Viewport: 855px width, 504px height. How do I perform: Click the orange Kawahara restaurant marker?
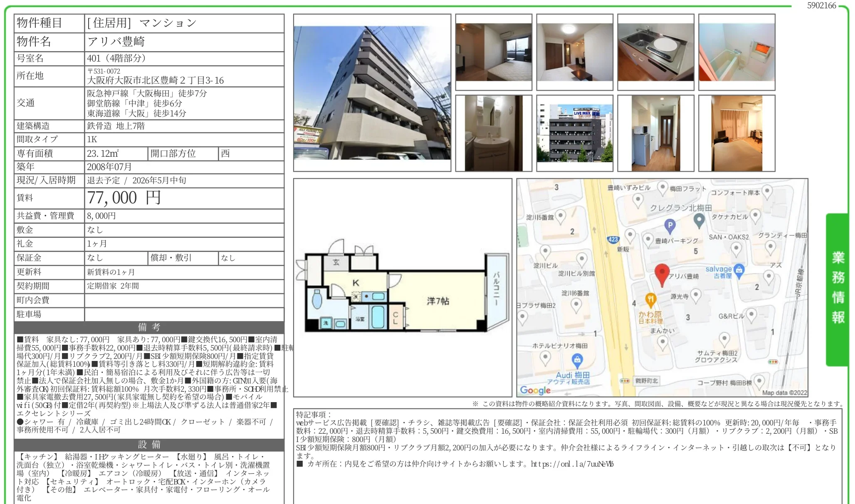[x=650, y=299]
